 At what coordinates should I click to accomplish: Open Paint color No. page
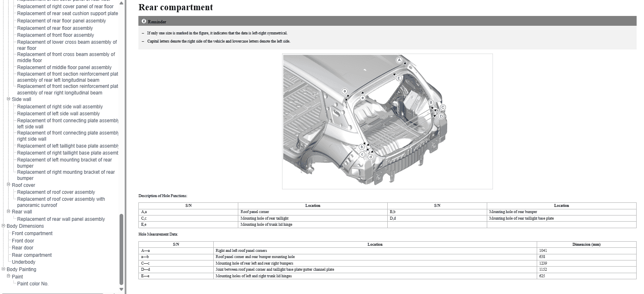coord(33,284)
